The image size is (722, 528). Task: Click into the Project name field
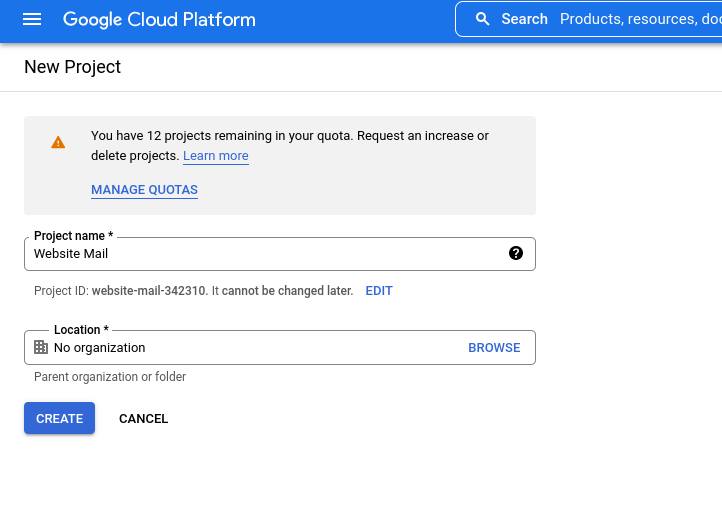tap(279, 254)
